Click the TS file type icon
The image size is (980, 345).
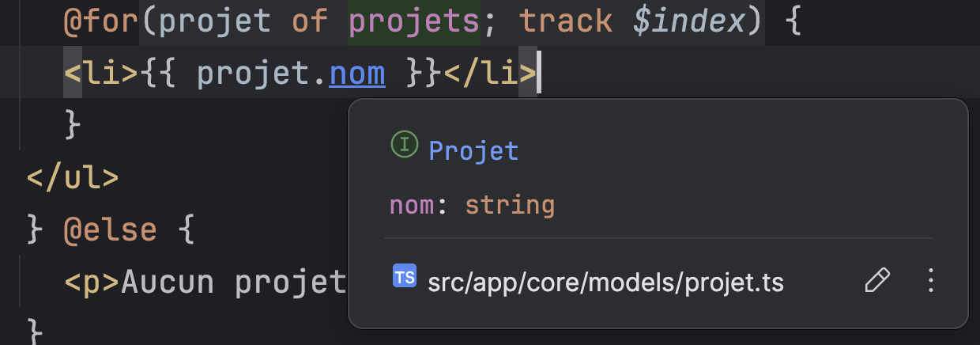[x=405, y=277]
